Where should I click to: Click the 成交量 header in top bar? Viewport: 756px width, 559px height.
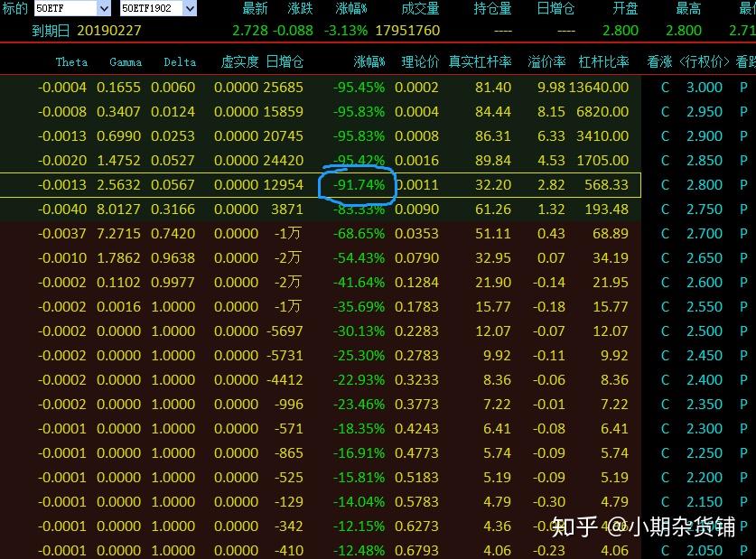coord(420,8)
